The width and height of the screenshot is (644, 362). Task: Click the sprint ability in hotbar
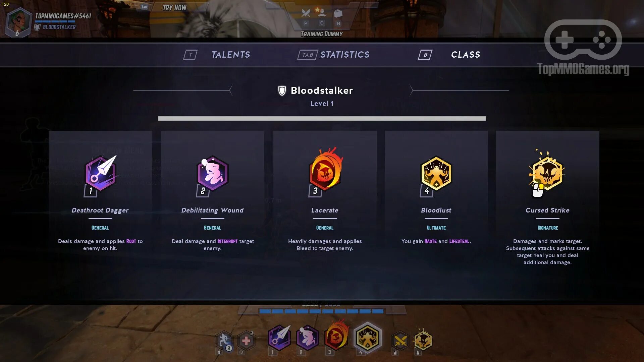pos(224,341)
